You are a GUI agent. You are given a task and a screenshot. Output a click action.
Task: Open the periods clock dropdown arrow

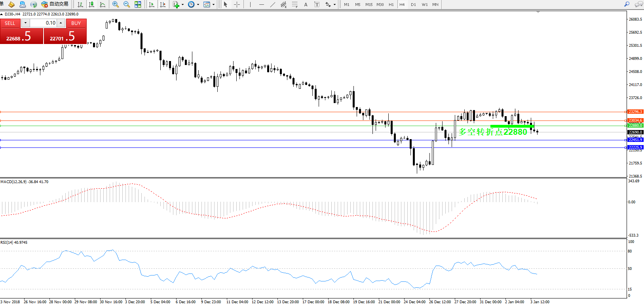[198, 5]
